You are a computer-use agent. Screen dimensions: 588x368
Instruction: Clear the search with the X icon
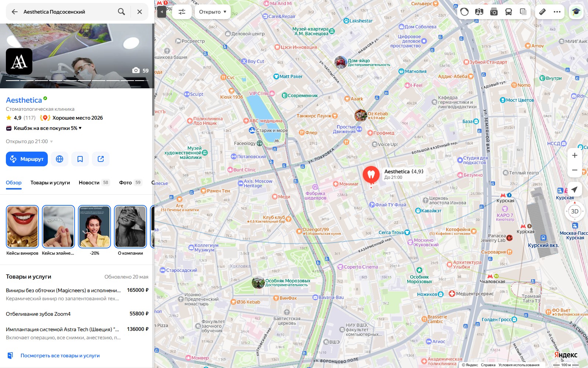point(140,12)
